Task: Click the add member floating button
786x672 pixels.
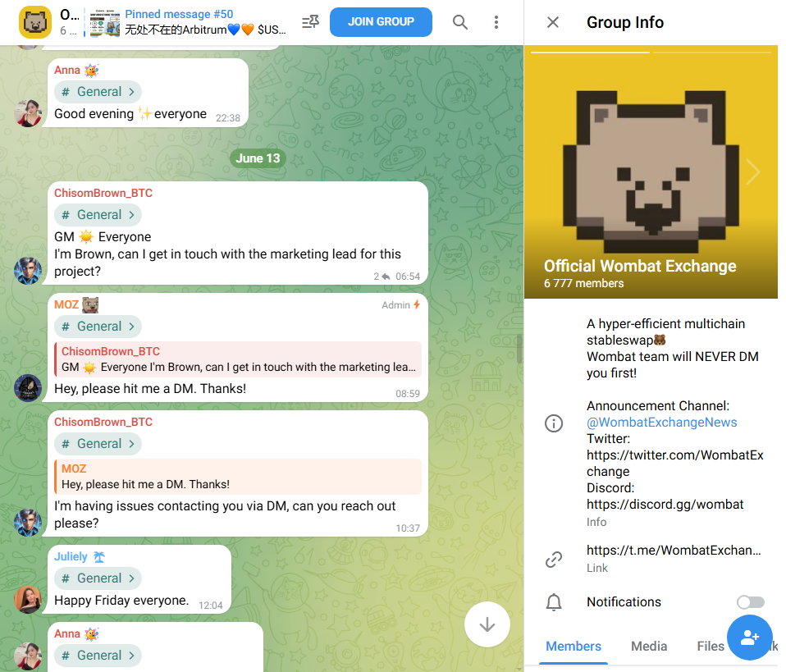Action: point(750,638)
